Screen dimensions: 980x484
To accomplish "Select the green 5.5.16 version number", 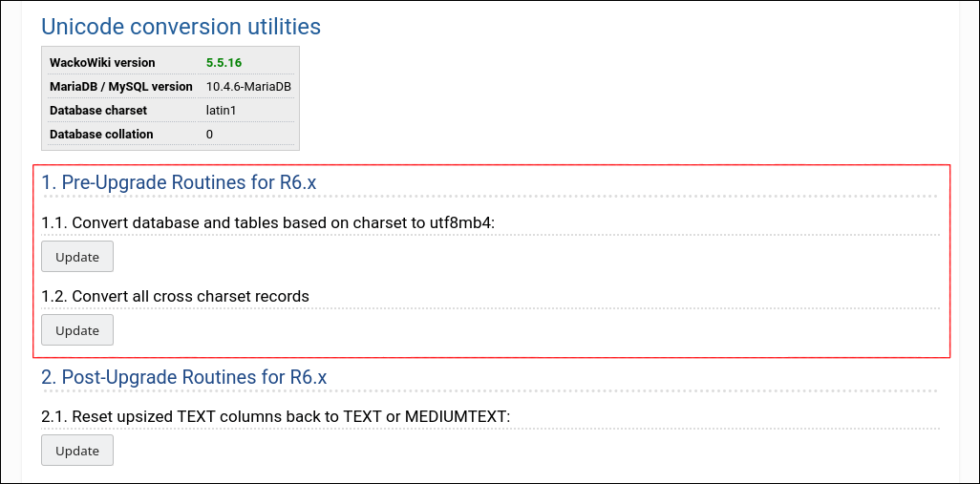I will (224, 63).
